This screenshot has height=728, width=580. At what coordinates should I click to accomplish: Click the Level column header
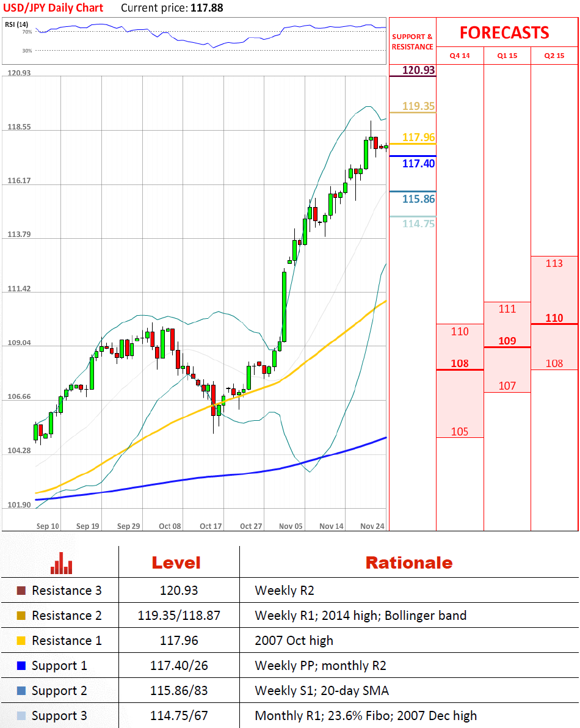pos(176,562)
